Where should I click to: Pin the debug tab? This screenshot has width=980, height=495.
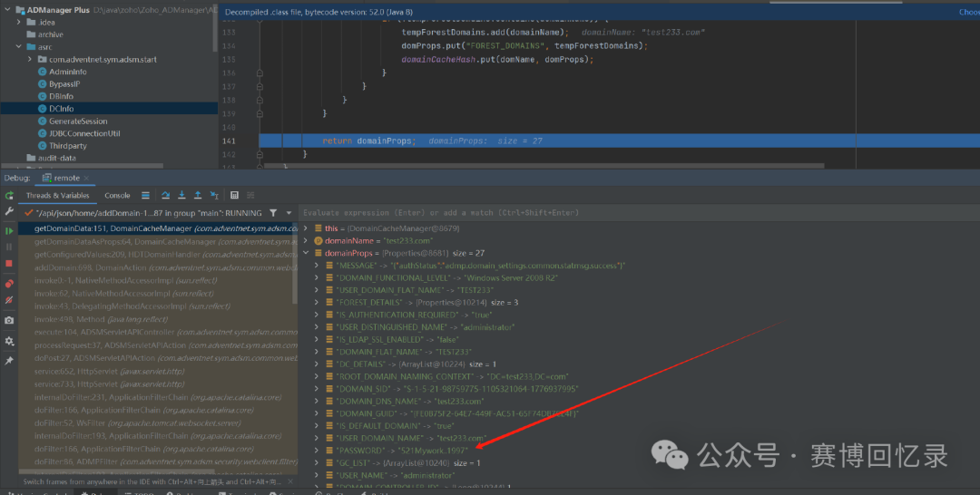coord(9,361)
